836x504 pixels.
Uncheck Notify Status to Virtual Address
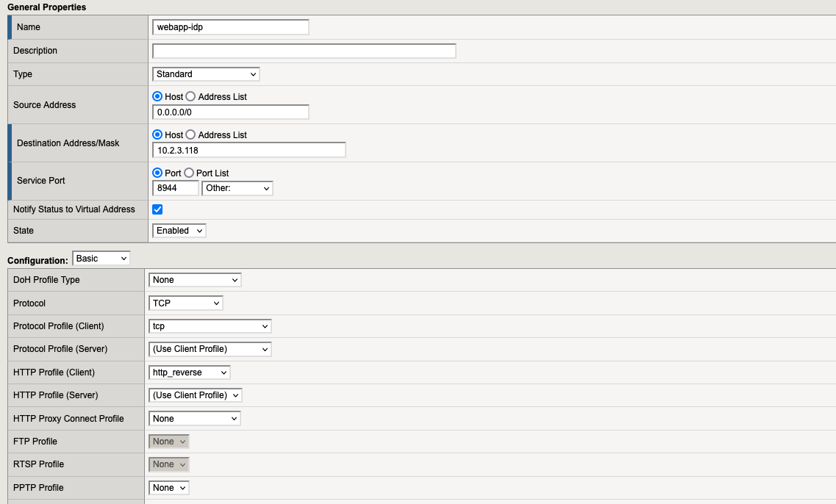click(x=157, y=209)
